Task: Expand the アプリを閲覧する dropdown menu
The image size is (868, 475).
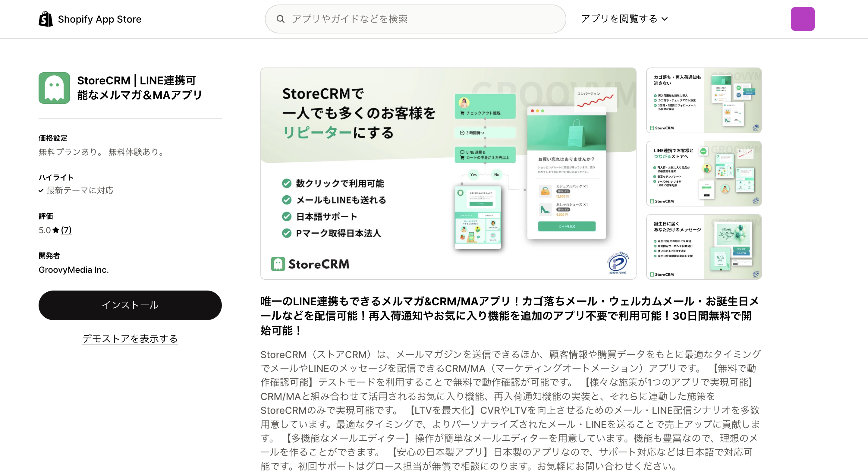Action: click(x=624, y=19)
